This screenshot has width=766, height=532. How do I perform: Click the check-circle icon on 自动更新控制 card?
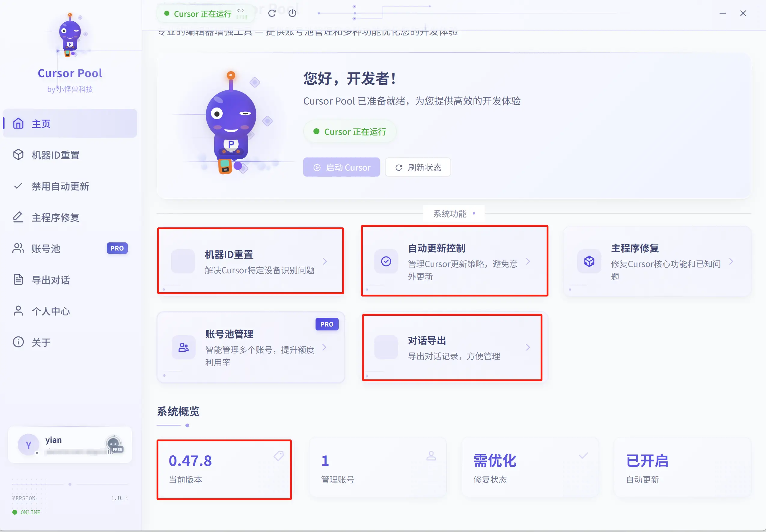point(386,261)
